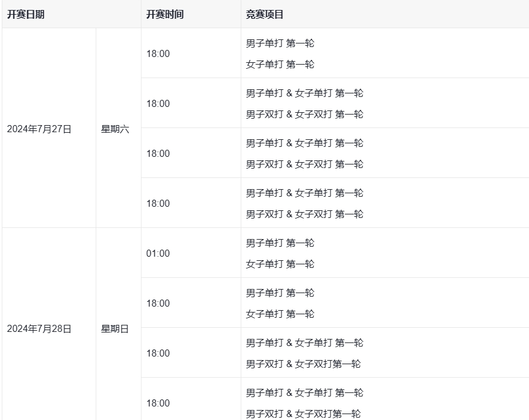The width and height of the screenshot is (529, 420).
Task: Select the 2024年7月28日 date cell
Action: [x=39, y=329]
